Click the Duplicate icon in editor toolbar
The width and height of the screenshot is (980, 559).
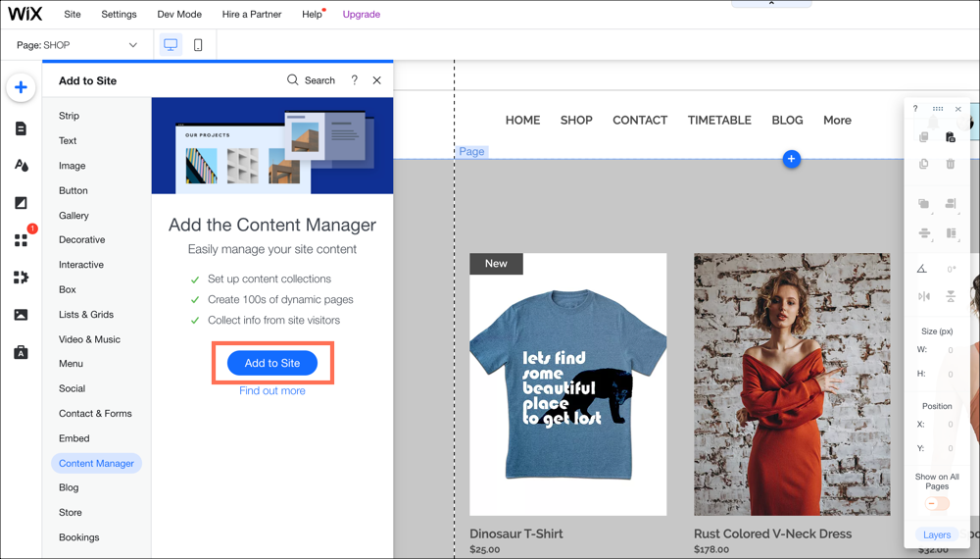point(924,164)
